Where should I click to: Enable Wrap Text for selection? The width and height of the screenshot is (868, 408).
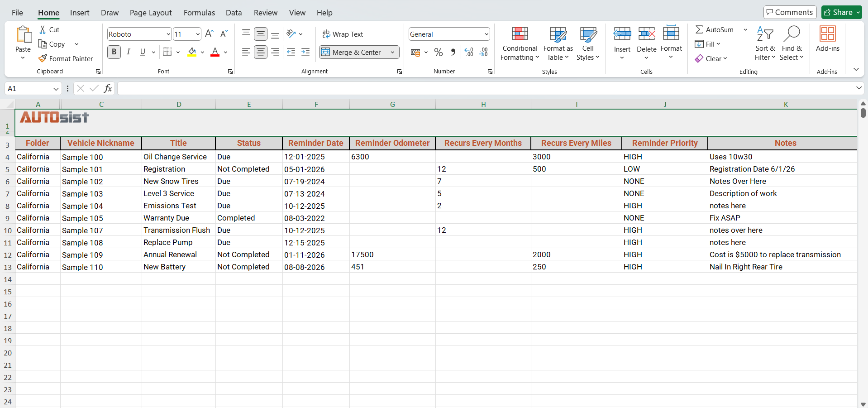[x=343, y=34]
